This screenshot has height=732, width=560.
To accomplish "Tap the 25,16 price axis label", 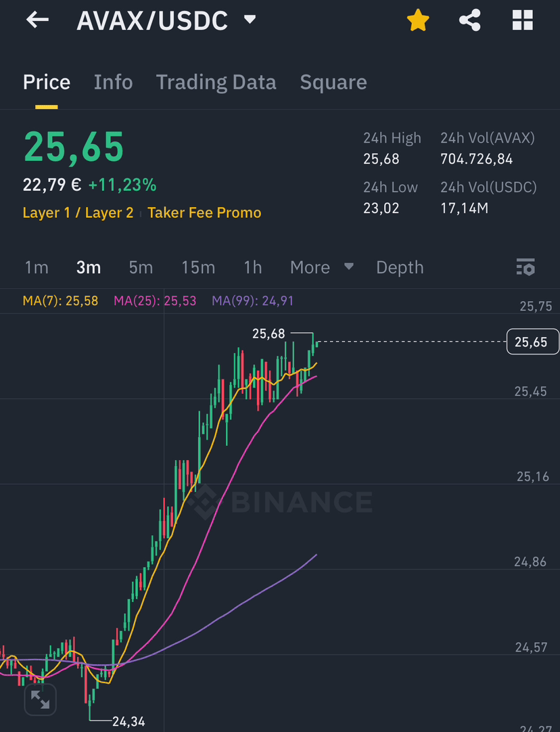I will tap(533, 477).
